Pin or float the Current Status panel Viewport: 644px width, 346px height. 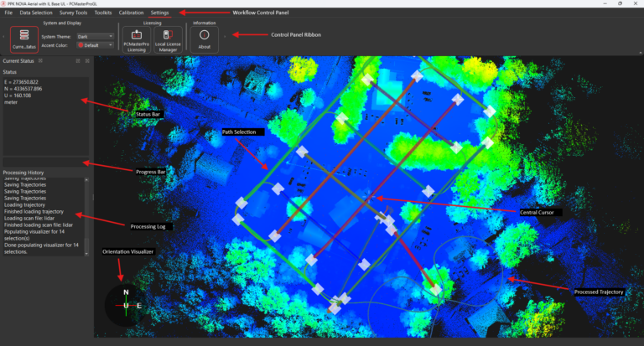(x=78, y=61)
